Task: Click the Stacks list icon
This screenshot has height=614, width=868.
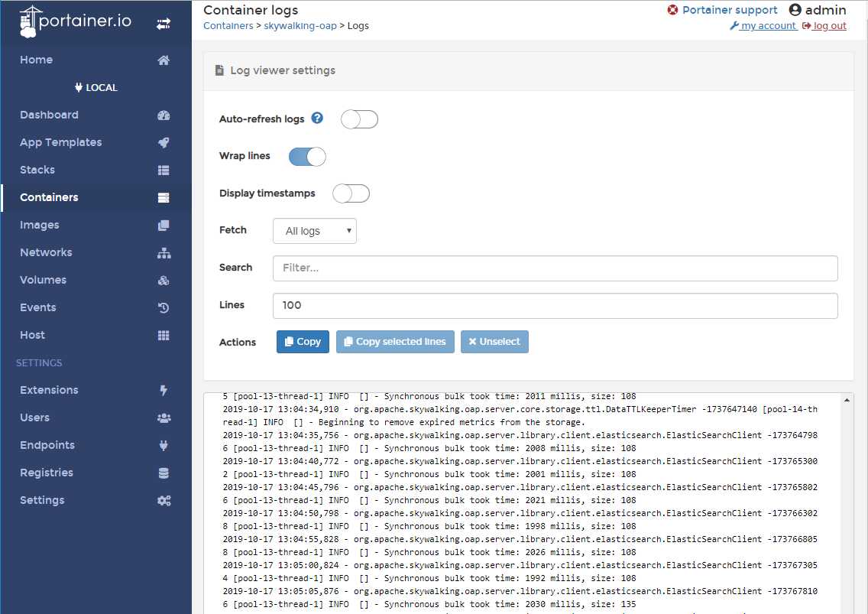Action: 164,170
